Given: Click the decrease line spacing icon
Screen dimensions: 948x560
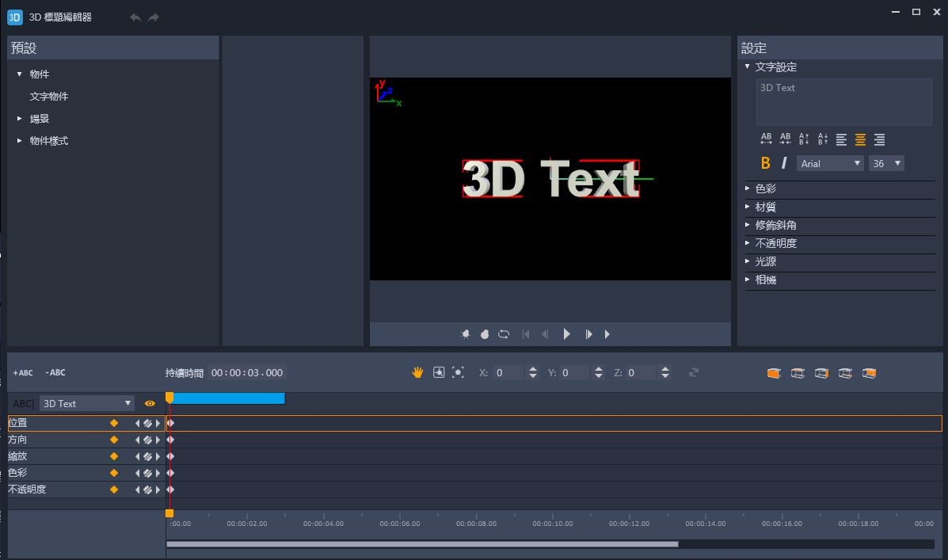Looking at the screenshot, I should pos(823,139).
